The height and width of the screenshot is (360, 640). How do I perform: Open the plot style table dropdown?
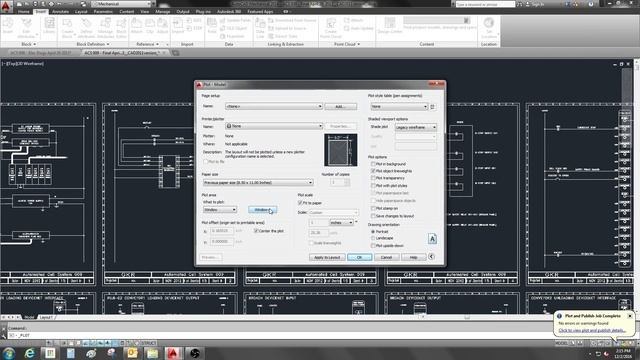pyautogui.click(x=399, y=107)
